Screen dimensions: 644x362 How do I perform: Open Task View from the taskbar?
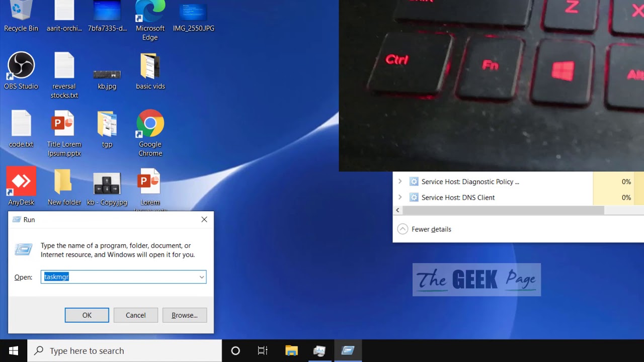pyautogui.click(x=263, y=351)
